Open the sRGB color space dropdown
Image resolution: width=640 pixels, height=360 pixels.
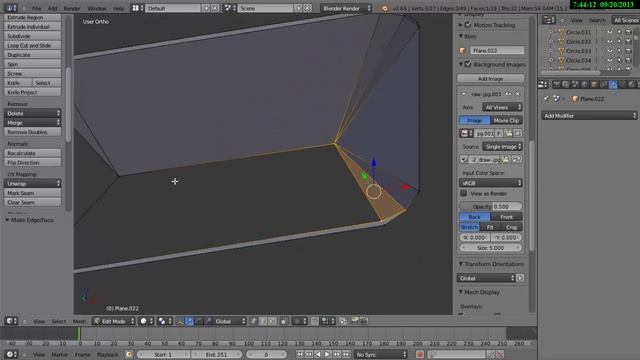[x=491, y=183]
